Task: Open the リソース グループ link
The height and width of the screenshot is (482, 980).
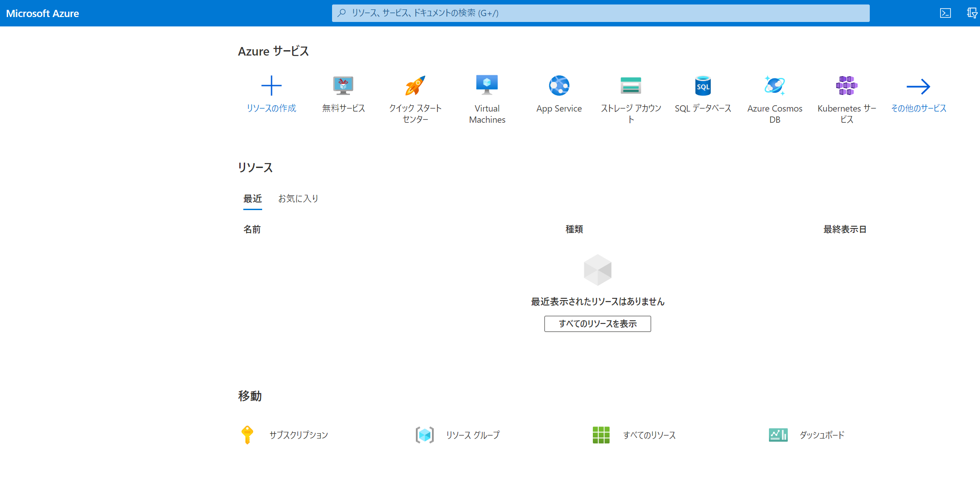Action: 473,435
